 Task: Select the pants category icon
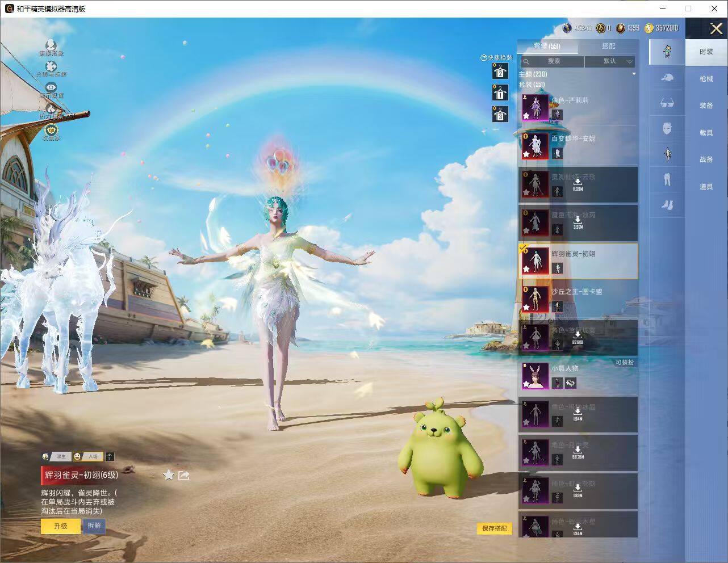click(667, 179)
